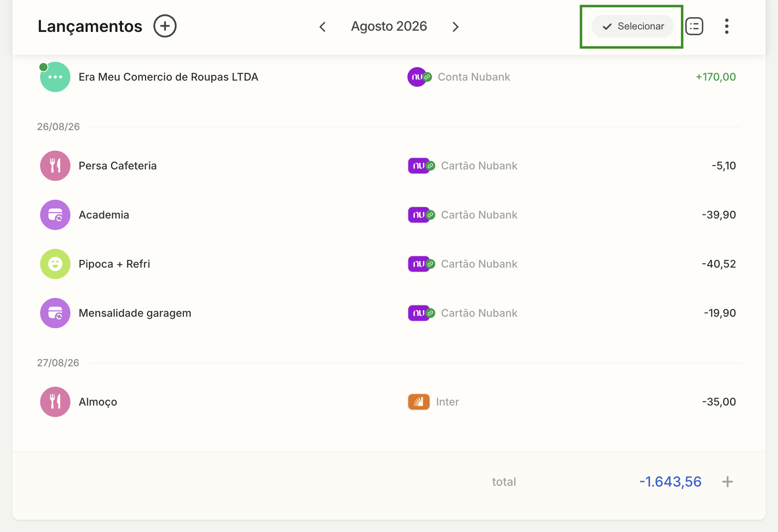This screenshot has height=532, width=778.
Task: Click the -39,90 amount
Action: coord(719,215)
